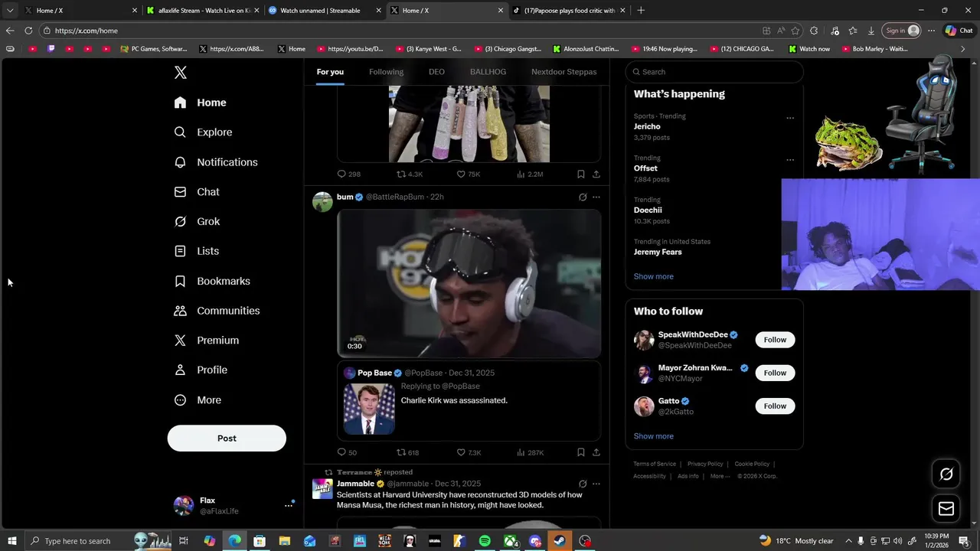This screenshot has width=980, height=551.
Task: Switch to the BALLHOG tab
Action: [x=488, y=72]
